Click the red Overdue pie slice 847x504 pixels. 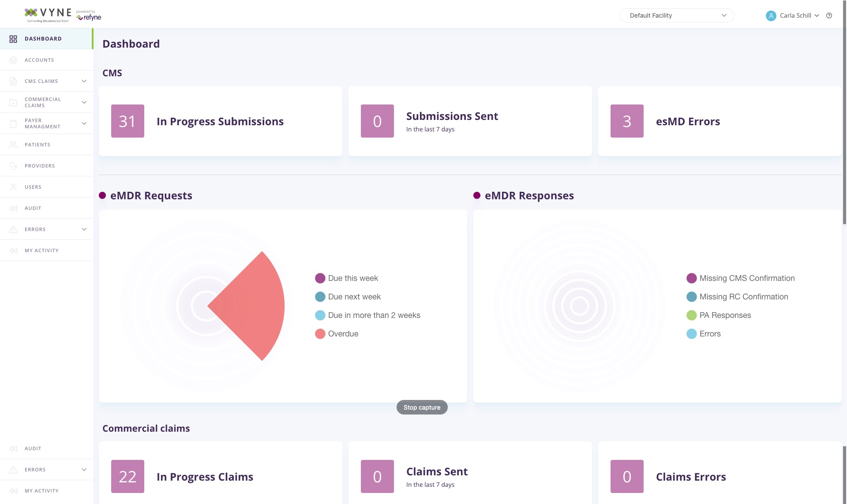256,306
